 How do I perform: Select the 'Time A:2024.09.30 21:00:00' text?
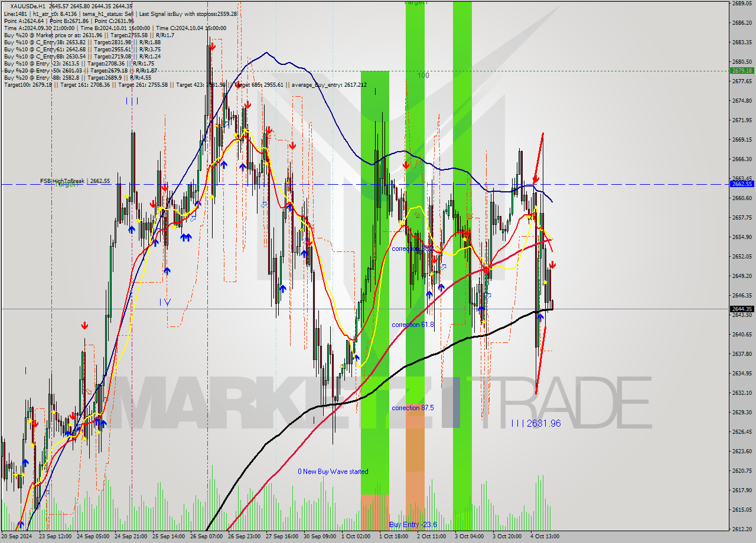[x=39, y=28]
